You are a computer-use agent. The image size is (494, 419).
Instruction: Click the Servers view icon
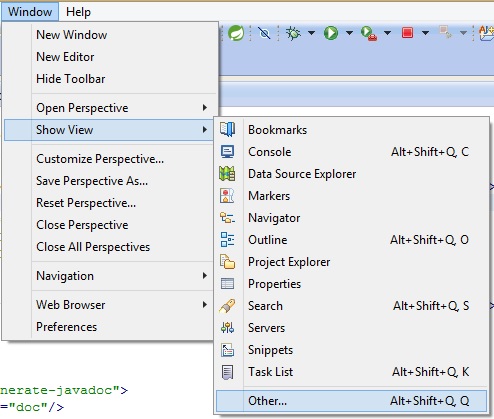(227, 328)
